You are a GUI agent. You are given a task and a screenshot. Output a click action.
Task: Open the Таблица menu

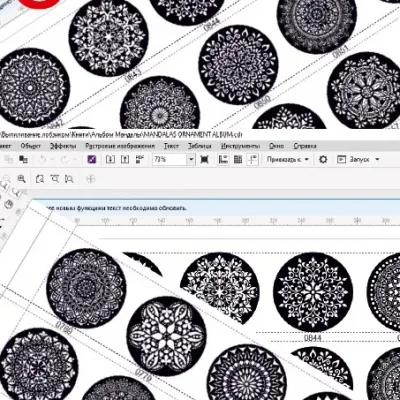[199, 146]
